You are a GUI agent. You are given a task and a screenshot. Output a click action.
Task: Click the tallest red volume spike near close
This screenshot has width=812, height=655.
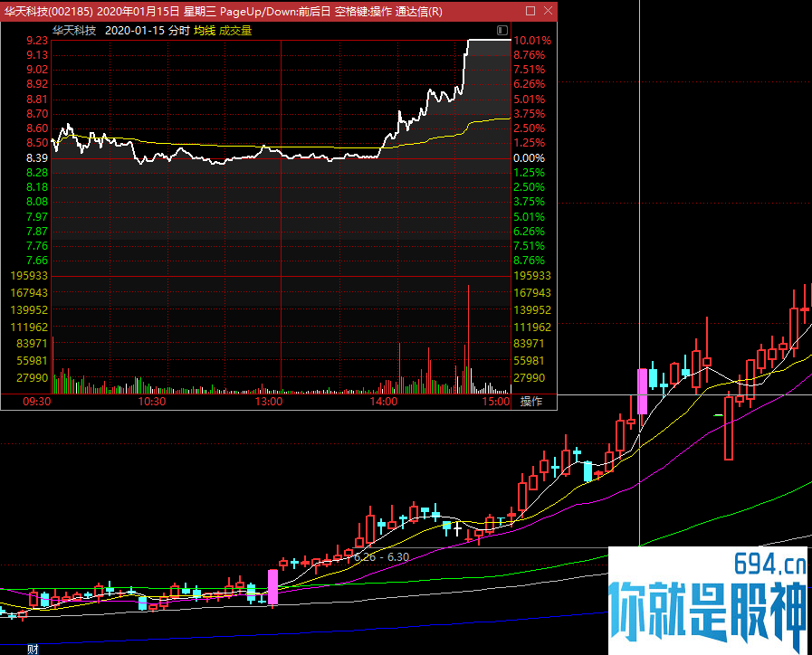468,339
